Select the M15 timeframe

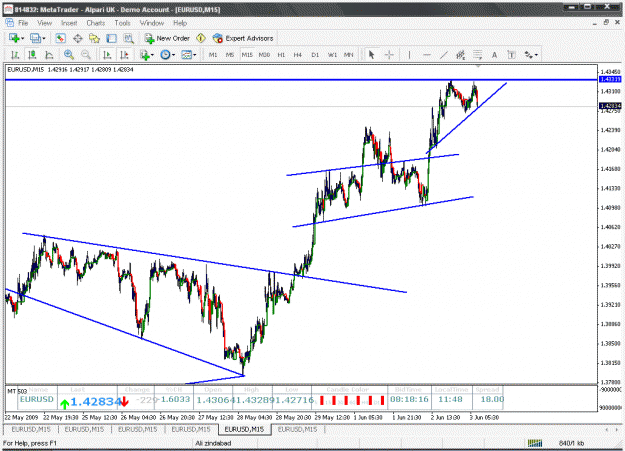click(247, 55)
